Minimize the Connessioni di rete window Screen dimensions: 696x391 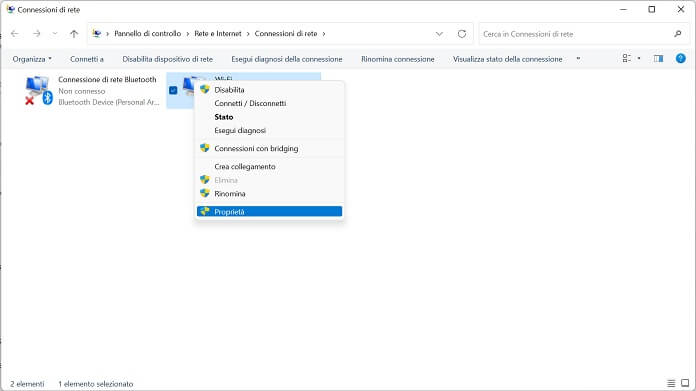(623, 9)
